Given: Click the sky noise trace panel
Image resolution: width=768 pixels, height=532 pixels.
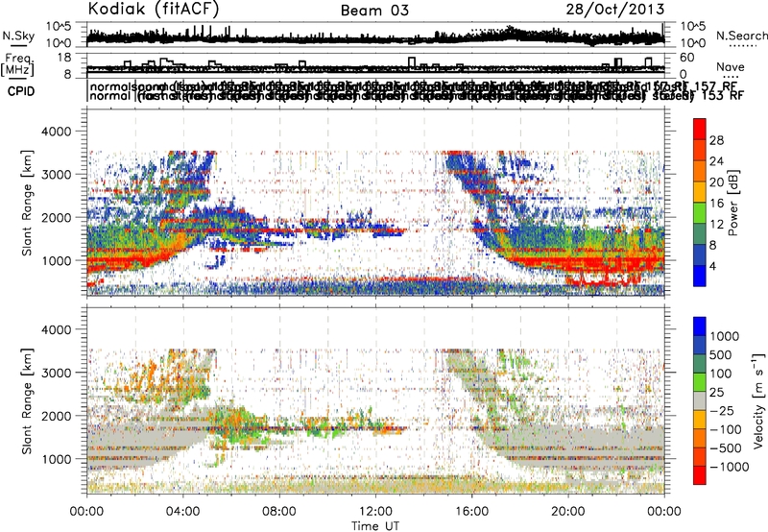Looking at the screenshot, I should [x=375, y=35].
